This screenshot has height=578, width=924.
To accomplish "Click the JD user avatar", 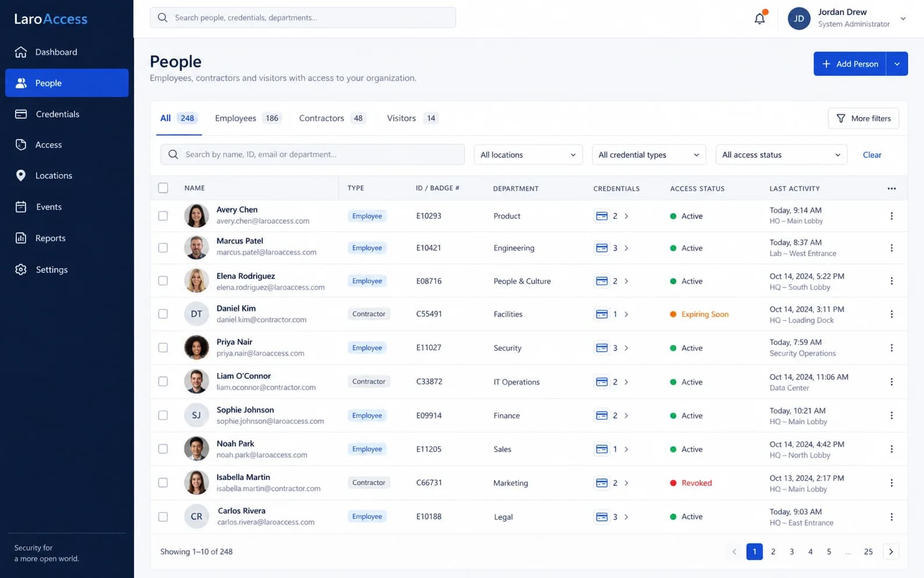I will click(799, 19).
